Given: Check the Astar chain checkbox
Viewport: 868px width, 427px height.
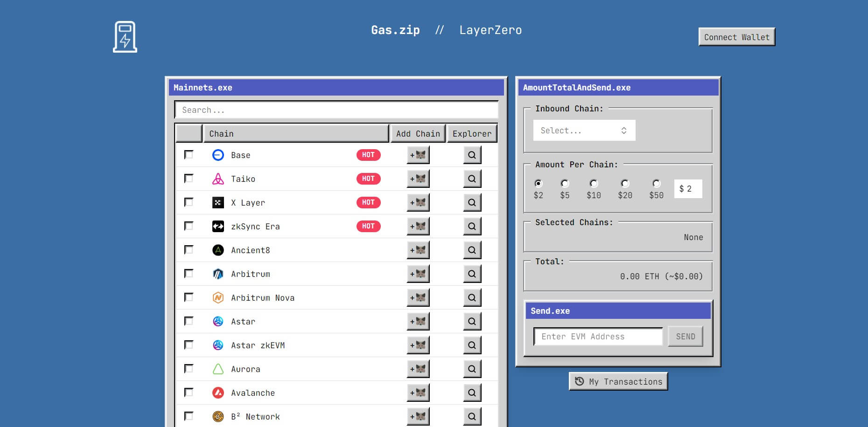Looking at the screenshot, I should 189,321.
